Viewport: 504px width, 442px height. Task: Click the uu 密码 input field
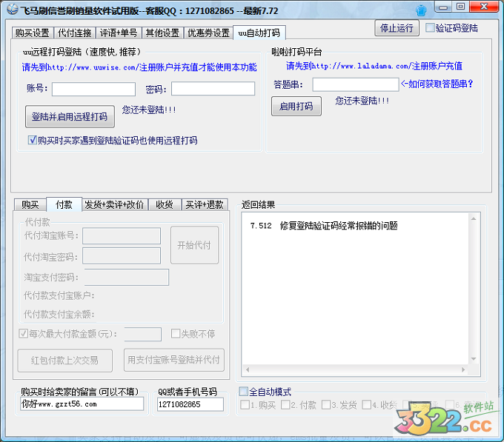(213, 89)
